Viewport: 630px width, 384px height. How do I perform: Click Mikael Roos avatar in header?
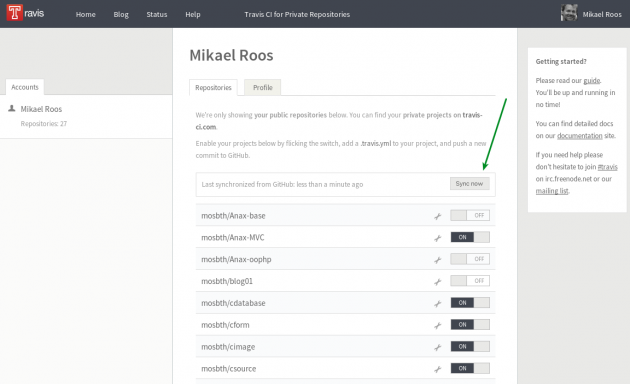point(569,13)
